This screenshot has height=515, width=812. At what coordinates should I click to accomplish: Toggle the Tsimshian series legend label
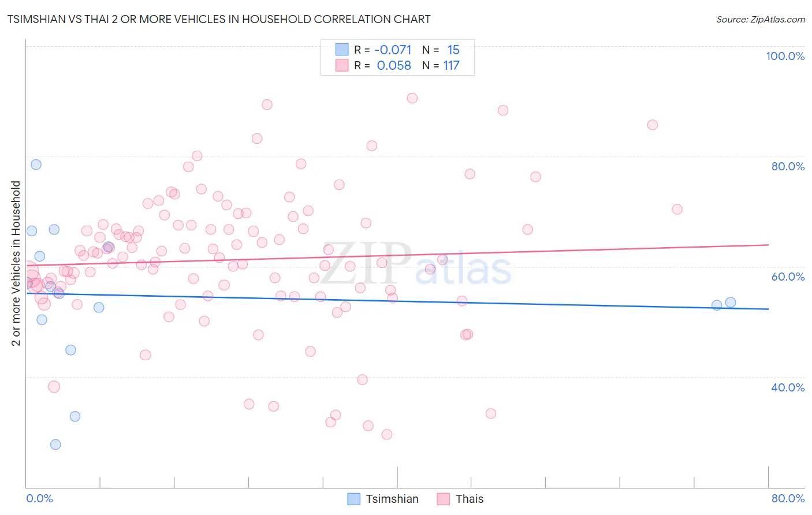[x=392, y=499]
